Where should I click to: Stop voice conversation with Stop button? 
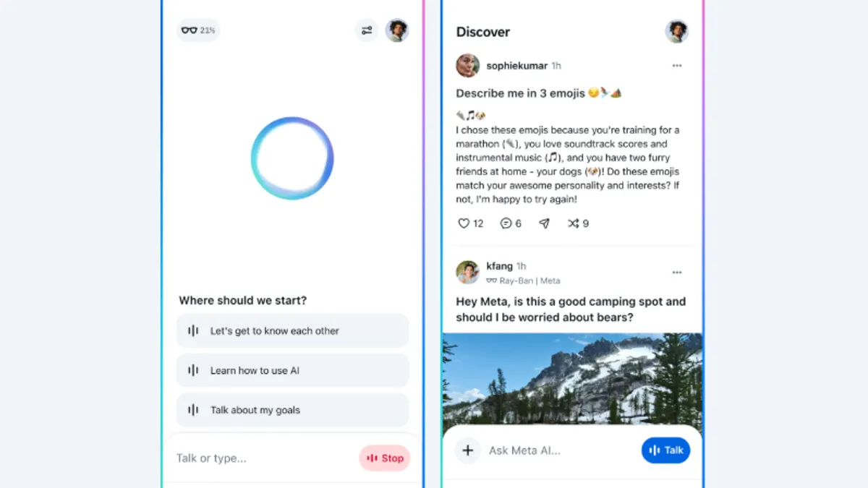pyautogui.click(x=385, y=458)
